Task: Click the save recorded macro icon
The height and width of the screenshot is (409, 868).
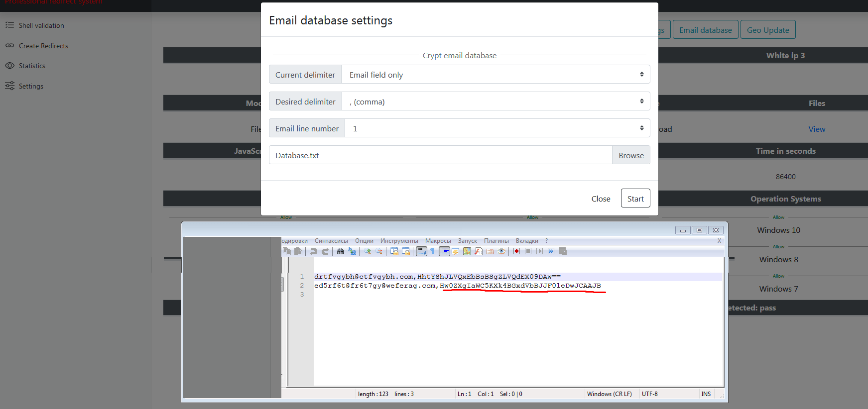Action: (x=563, y=251)
